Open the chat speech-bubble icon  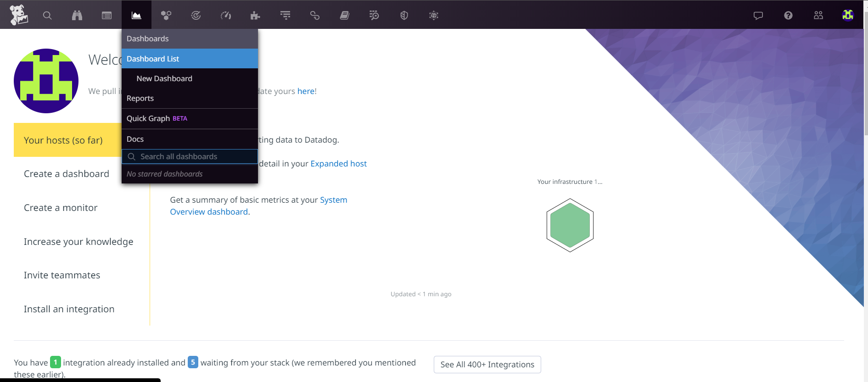[x=758, y=16]
